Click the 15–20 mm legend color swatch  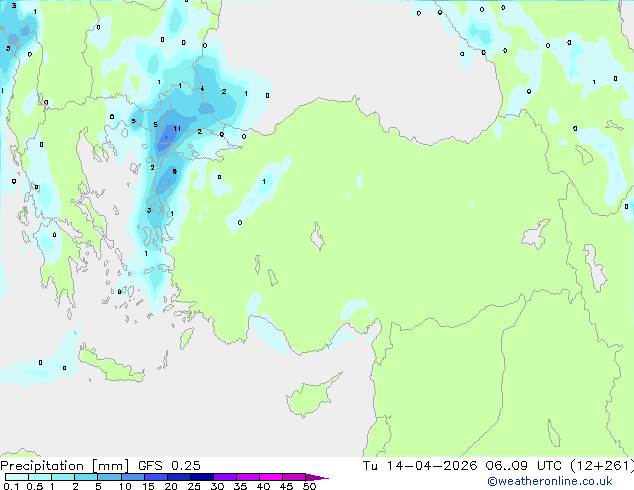[x=155, y=477]
